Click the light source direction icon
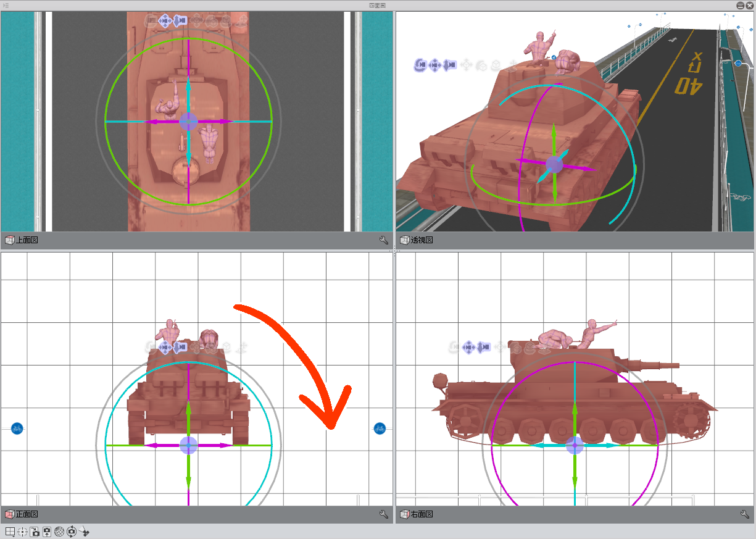 pyautogui.click(x=85, y=531)
